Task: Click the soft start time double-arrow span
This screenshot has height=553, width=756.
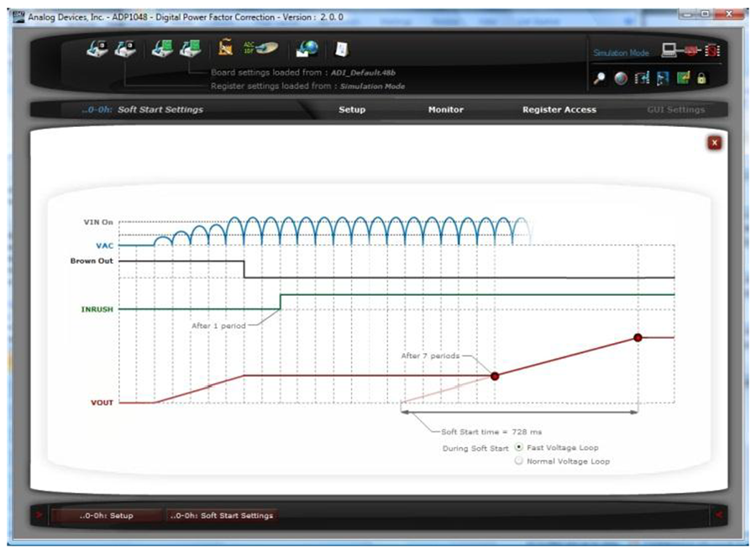Action: point(520,412)
